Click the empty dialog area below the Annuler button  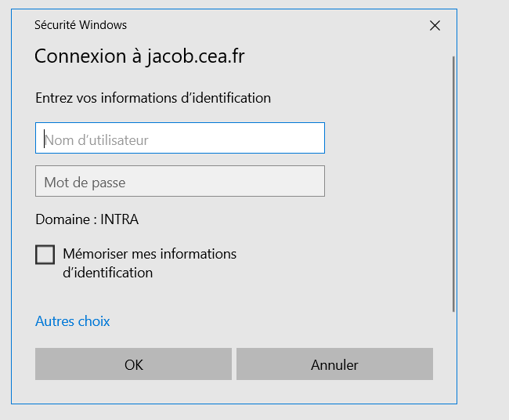(x=235, y=393)
